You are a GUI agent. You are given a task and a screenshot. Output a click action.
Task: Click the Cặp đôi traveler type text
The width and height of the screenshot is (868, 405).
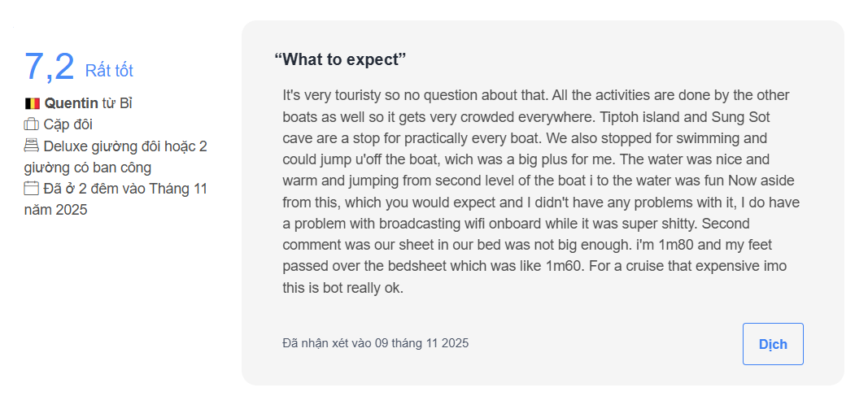pos(68,124)
